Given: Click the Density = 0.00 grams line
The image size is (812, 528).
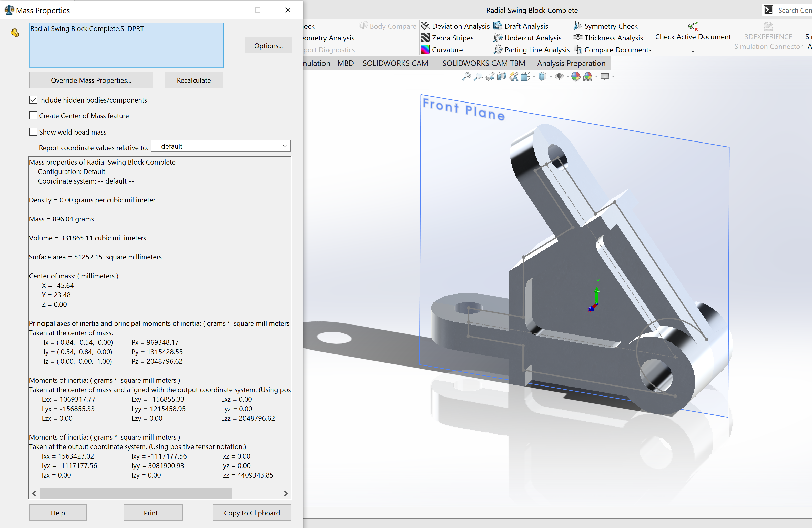Looking at the screenshot, I should [x=92, y=200].
